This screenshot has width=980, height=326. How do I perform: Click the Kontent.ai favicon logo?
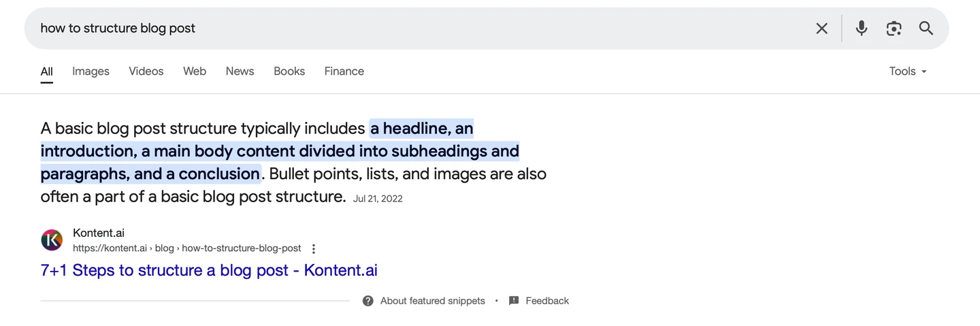point(52,240)
